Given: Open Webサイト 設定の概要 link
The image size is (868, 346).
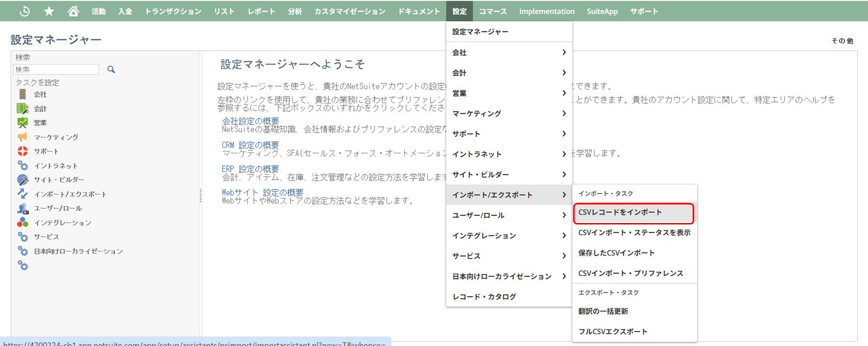Looking at the screenshot, I should tap(263, 193).
